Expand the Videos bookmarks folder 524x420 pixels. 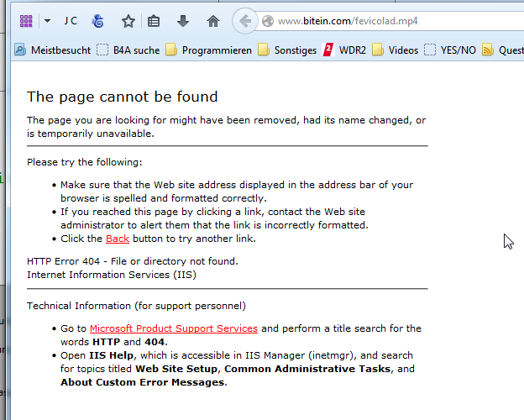click(395, 50)
